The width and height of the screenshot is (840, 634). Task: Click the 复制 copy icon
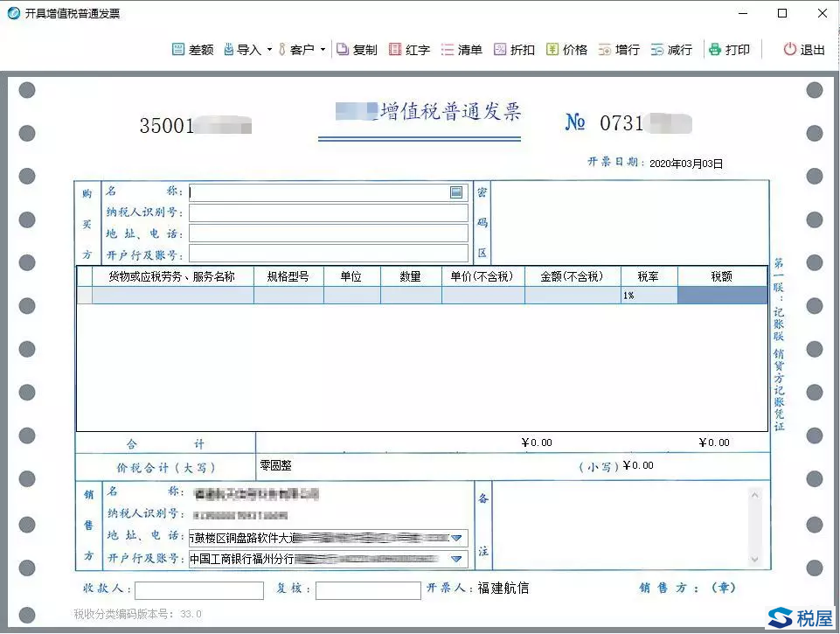[342, 49]
